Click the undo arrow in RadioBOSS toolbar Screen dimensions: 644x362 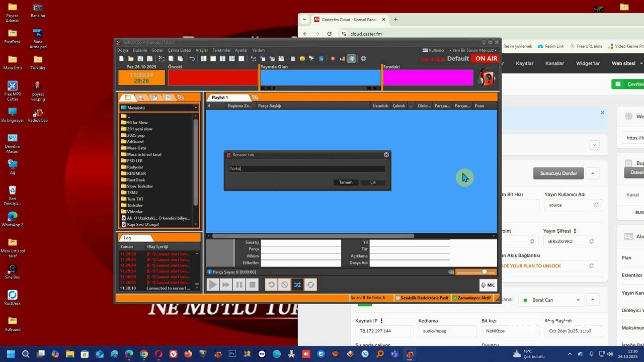click(192, 59)
